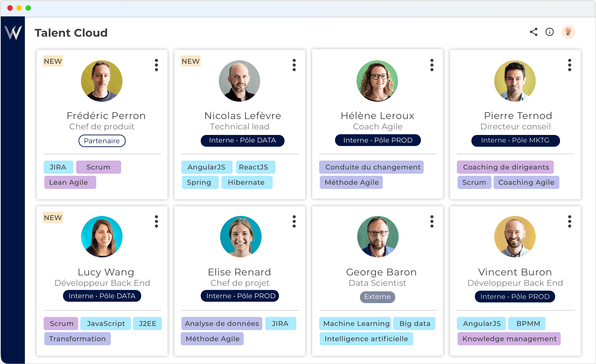596x364 pixels.
Task: Open Nicolas Lefèvre's three-dot menu
Action: (294, 65)
